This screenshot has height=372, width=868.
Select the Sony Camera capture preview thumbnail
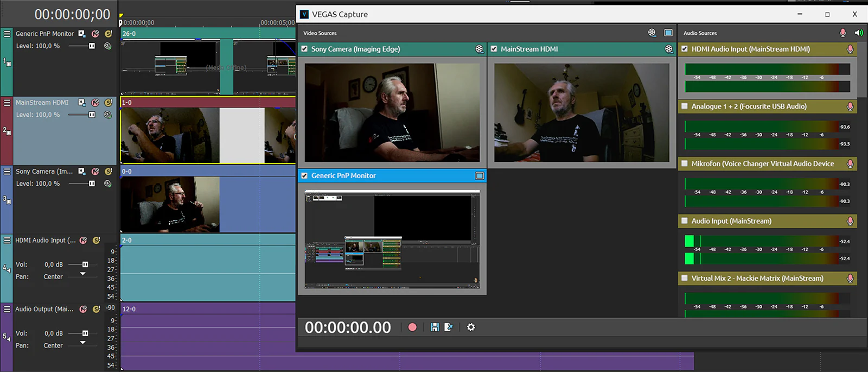pyautogui.click(x=392, y=112)
